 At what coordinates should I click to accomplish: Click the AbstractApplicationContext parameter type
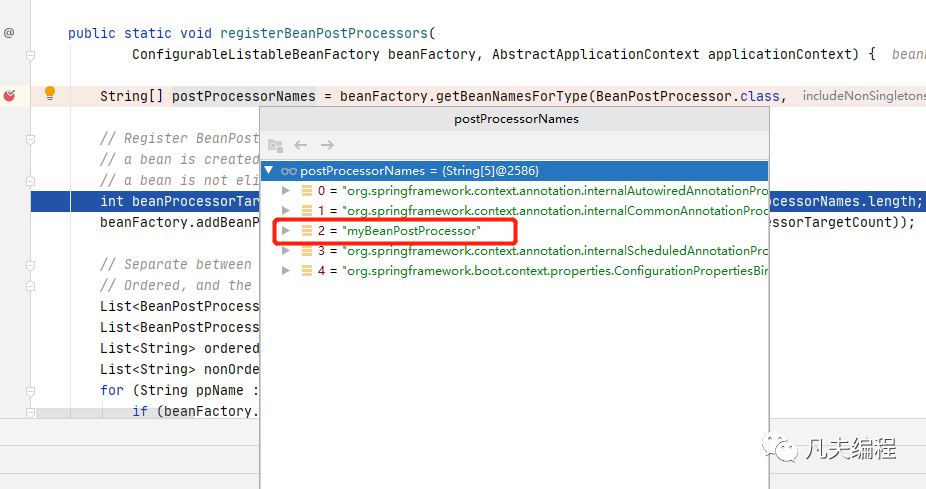click(x=596, y=54)
